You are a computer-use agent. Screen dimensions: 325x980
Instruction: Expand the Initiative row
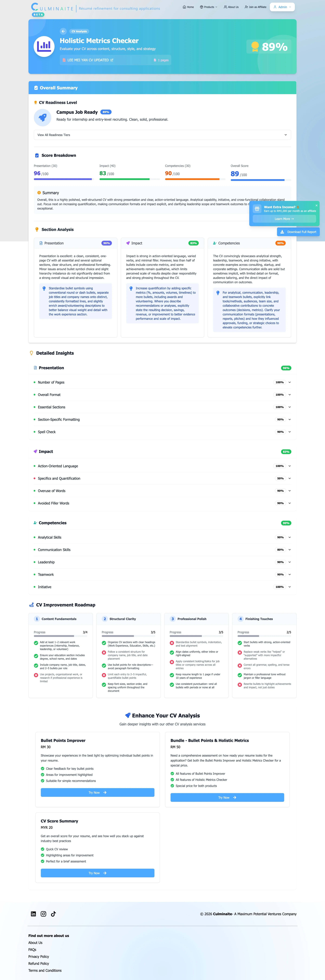point(162,587)
